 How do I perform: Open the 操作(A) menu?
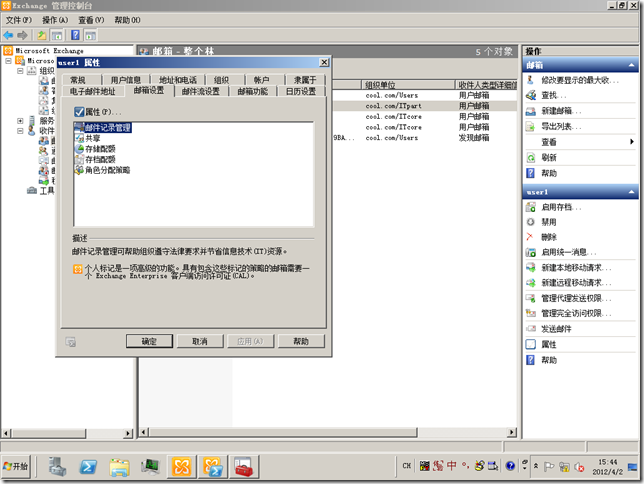56,19
